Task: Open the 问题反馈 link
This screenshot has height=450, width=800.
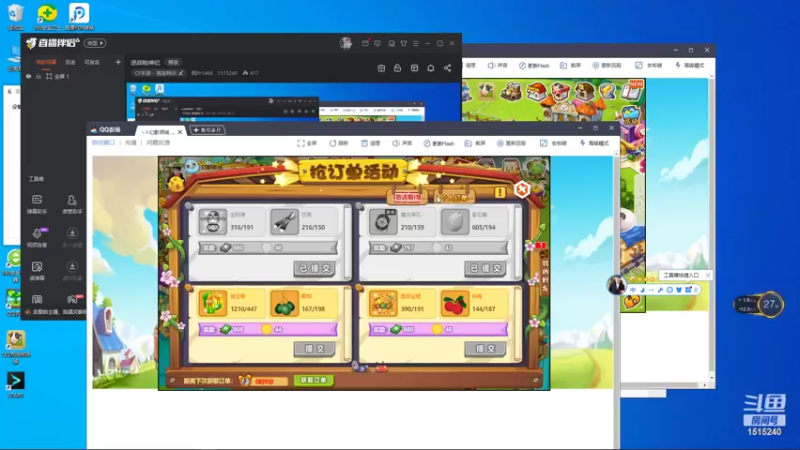Action: tap(158, 143)
